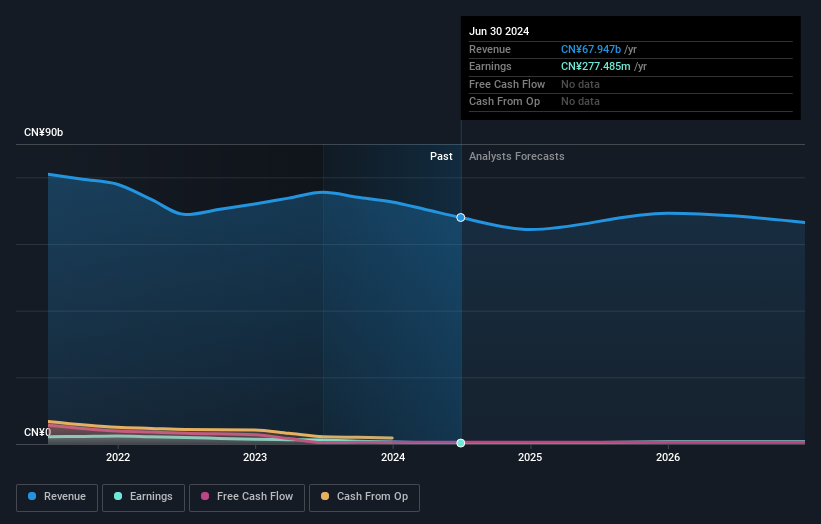Click the Jun 30 2024 tooltip date
This screenshot has height=524, width=821.
499,31
